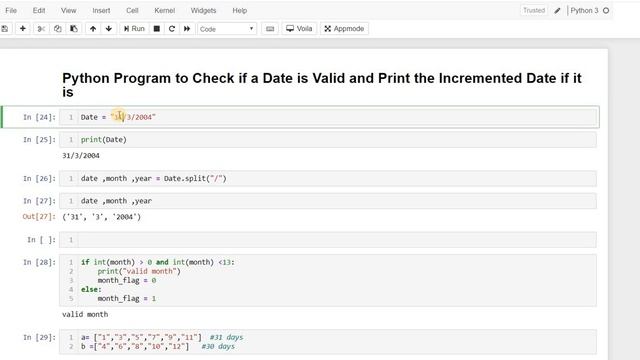Click the empty In [ ] code cell
This screenshot has height=360, width=640.
tap(328, 240)
